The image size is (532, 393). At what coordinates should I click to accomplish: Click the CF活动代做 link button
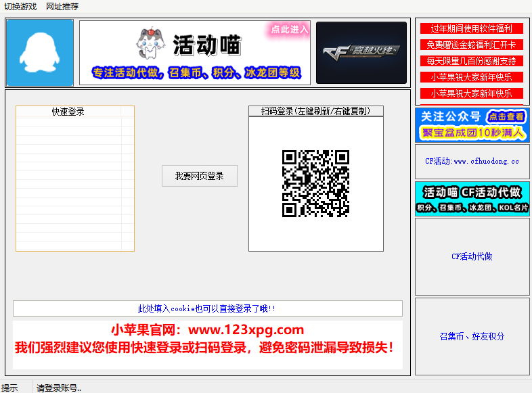click(472, 256)
